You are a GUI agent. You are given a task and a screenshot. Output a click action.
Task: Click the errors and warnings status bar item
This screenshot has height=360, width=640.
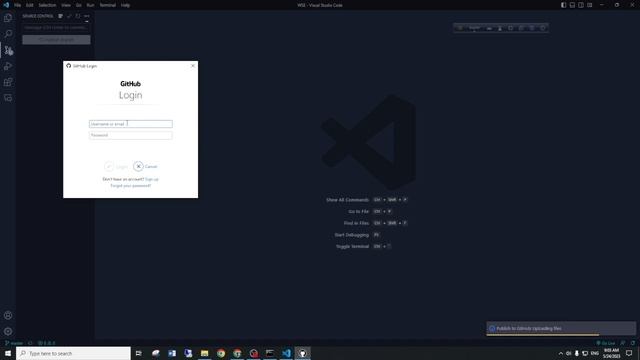coord(47,343)
